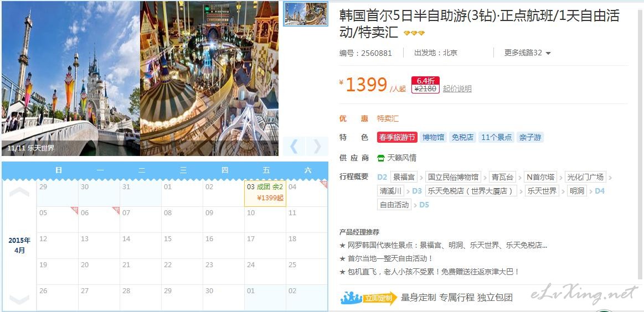Click the 天籁风情 supplier shop icon
Screen dimensions: 644x312
pyautogui.click(x=381, y=158)
